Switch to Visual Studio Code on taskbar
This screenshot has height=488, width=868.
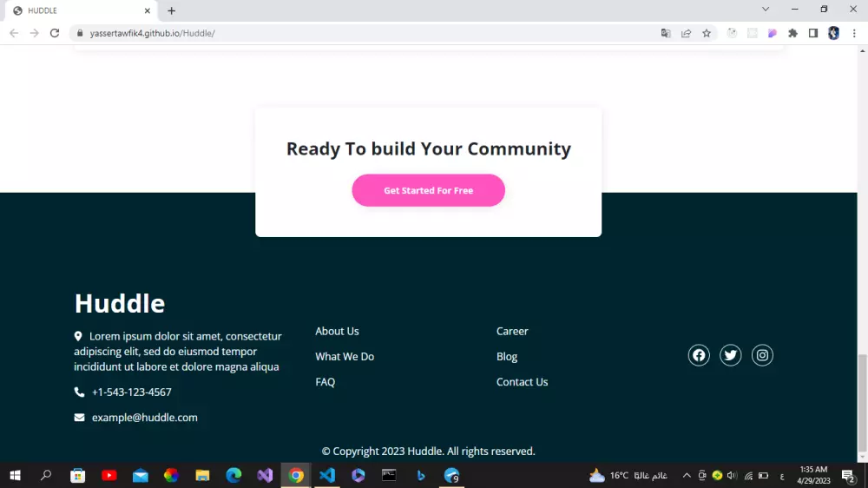point(327,475)
